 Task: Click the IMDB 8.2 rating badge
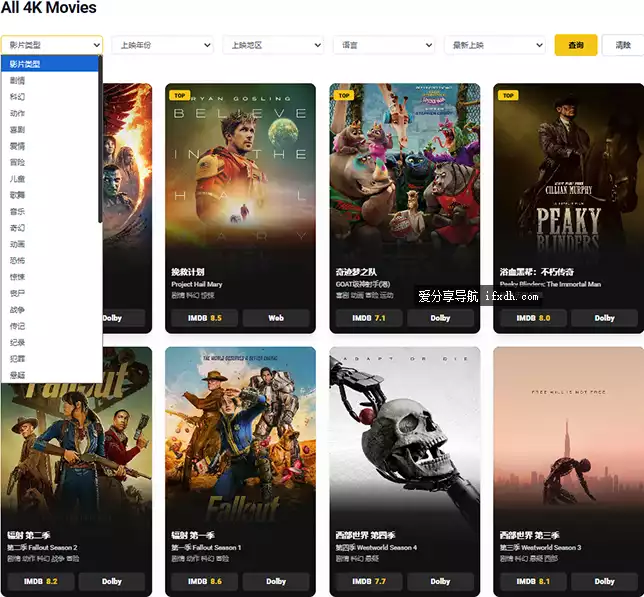pyautogui.click(x=41, y=581)
